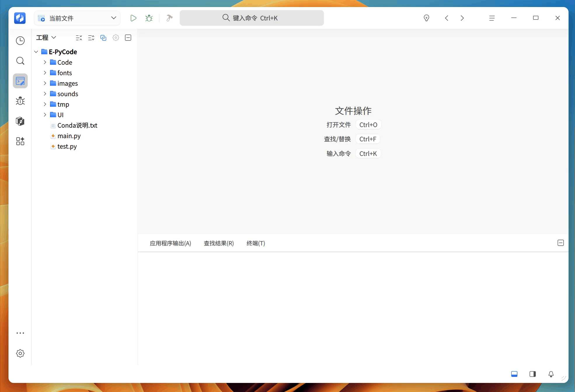This screenshot has width=575, height=392.
Task: Toggle the right side panel icon
Action: click(x=533, y=374)
